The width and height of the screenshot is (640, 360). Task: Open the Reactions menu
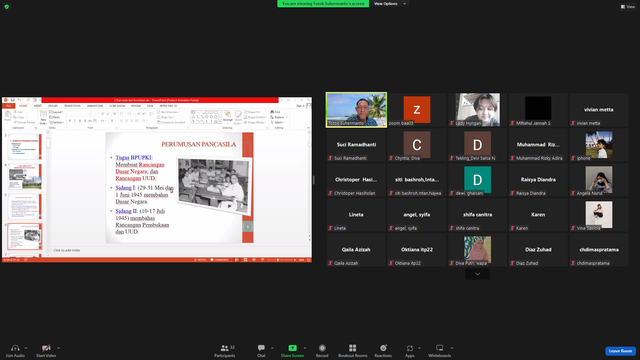[x=383, y=350]
